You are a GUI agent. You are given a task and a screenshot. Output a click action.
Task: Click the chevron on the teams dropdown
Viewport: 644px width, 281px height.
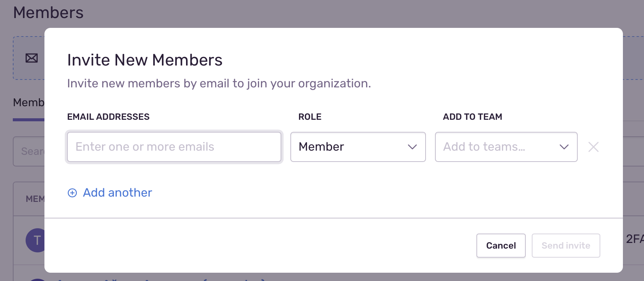click(564, 147)
